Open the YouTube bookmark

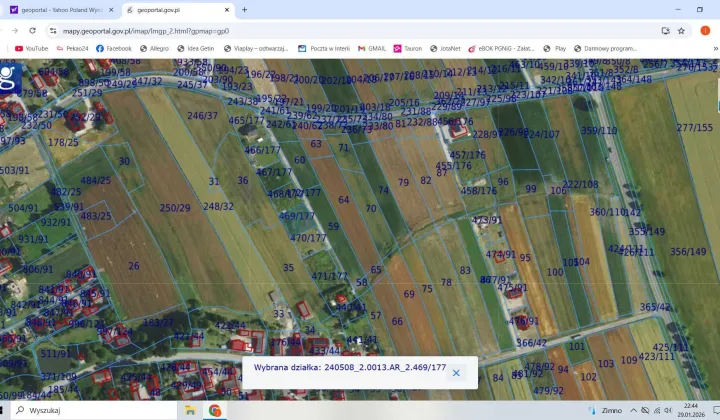click(x=31, y=48)
